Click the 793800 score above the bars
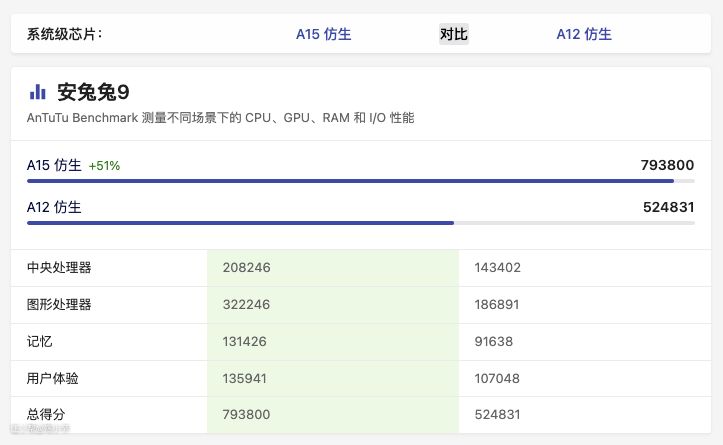This screenshot has height=445, width=723. click(667, 165)
